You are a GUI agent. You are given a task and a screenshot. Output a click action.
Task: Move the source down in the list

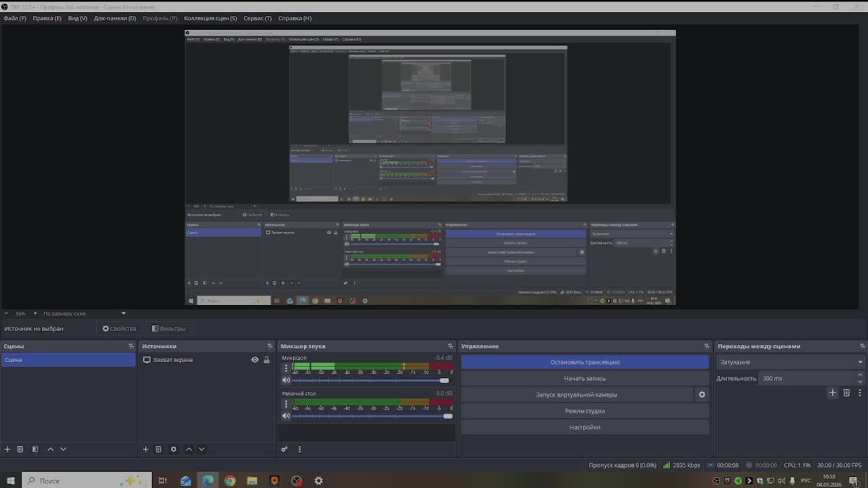(x=201, y=449)
